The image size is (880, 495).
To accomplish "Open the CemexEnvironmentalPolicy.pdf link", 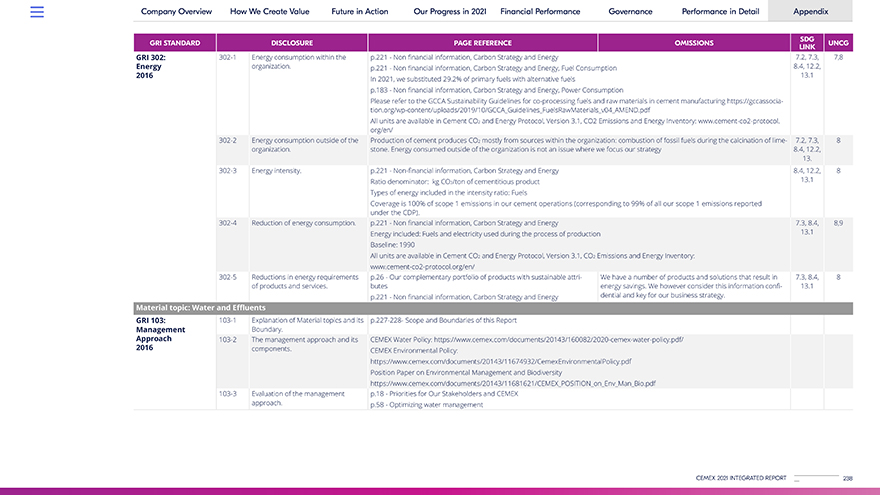I will (500, 362).
